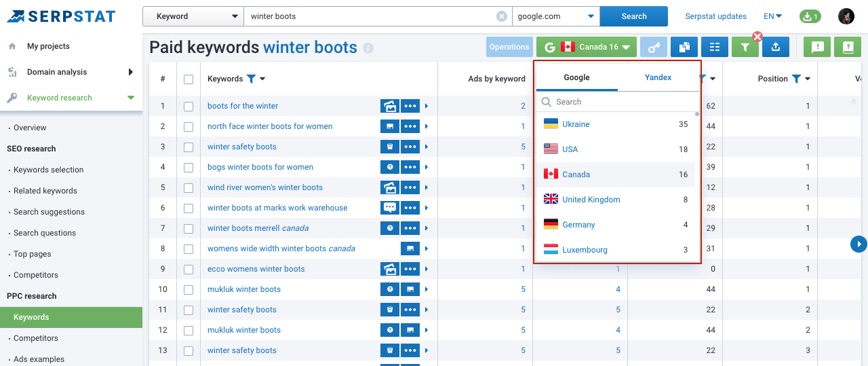Open the user avatar profile

[x=846, y=16]
